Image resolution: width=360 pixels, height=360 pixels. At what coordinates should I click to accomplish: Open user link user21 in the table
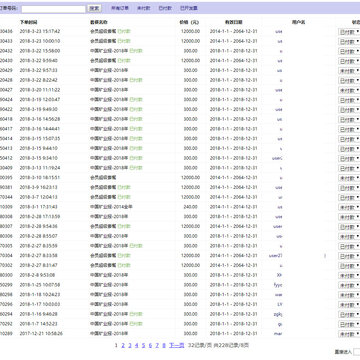click(x=275, y=256)
